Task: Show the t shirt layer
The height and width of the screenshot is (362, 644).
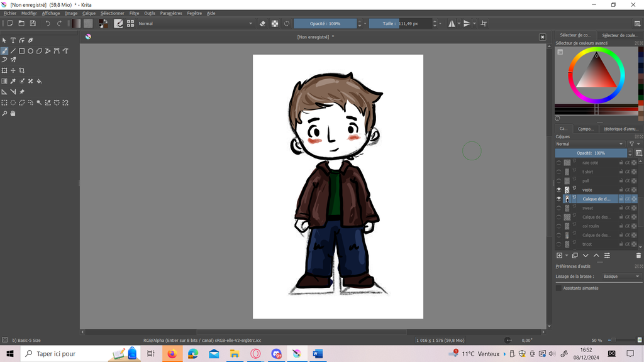Action: (x=558, y=172)
